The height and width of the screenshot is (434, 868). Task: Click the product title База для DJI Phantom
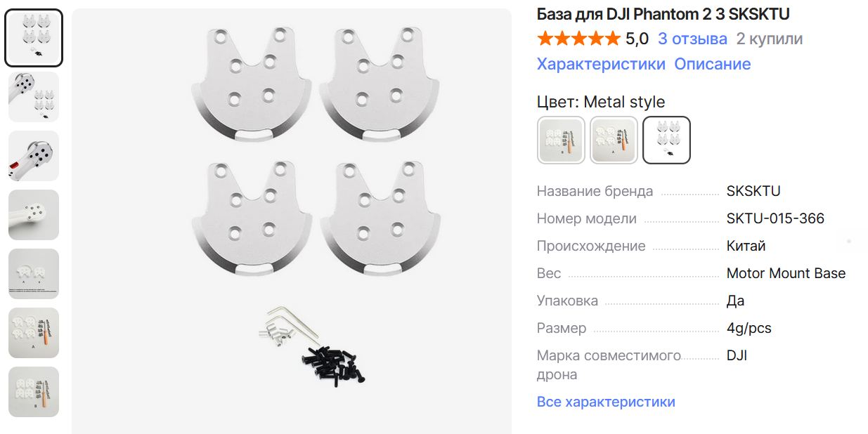pos(663,14)
